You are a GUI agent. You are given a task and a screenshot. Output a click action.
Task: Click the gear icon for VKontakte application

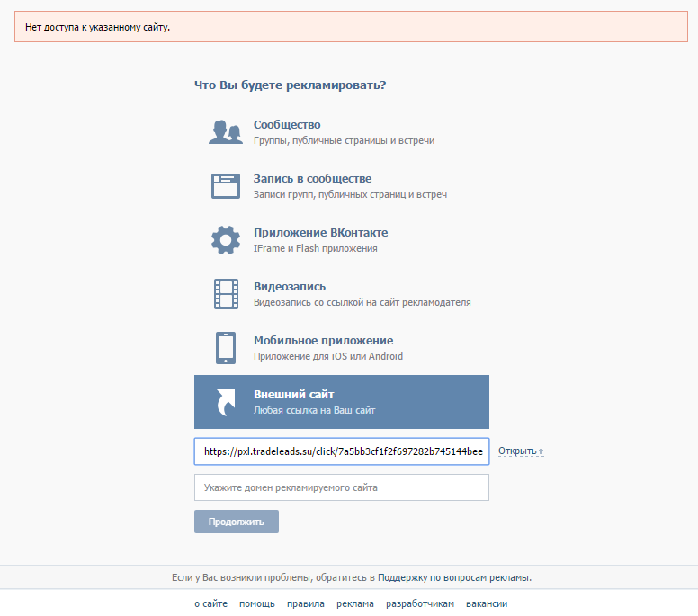(226, 240)
